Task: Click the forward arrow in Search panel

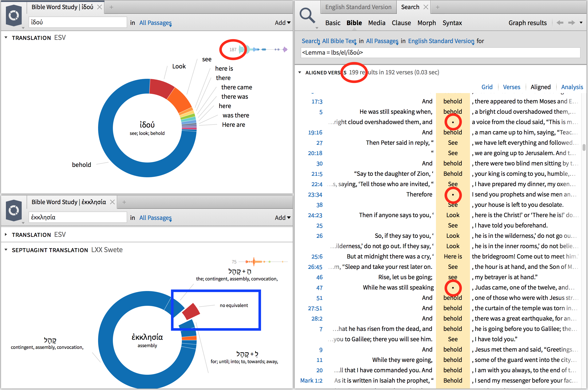Action: (571, 23)
